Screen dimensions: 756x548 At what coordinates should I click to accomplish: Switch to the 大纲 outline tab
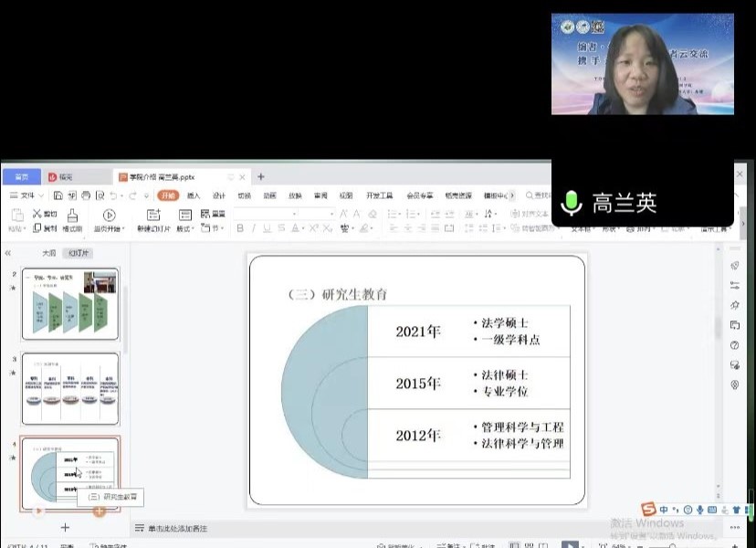[x=48, y=253]
